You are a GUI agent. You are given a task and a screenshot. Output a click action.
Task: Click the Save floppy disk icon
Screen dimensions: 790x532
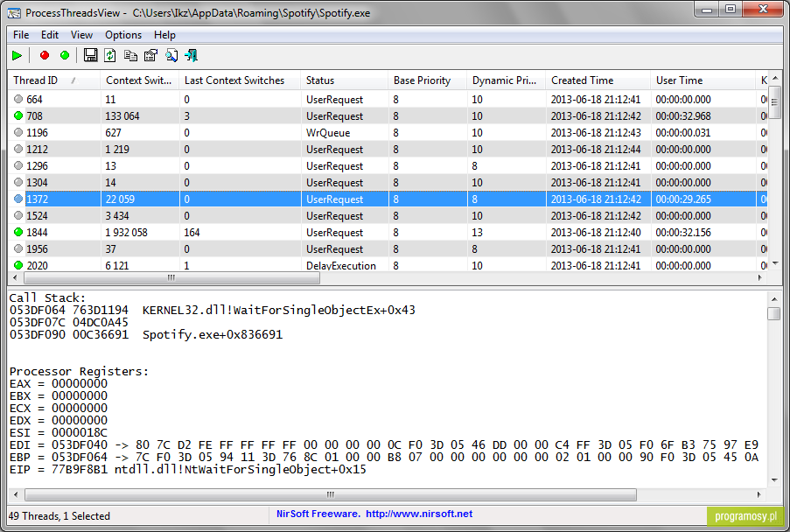[91, 55]
